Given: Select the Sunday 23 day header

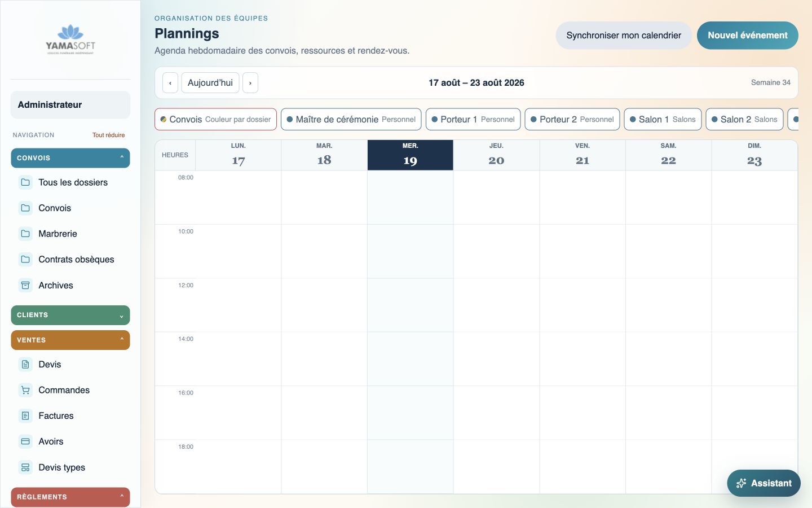Looking at the screenshot, I should tap(754, 155).
